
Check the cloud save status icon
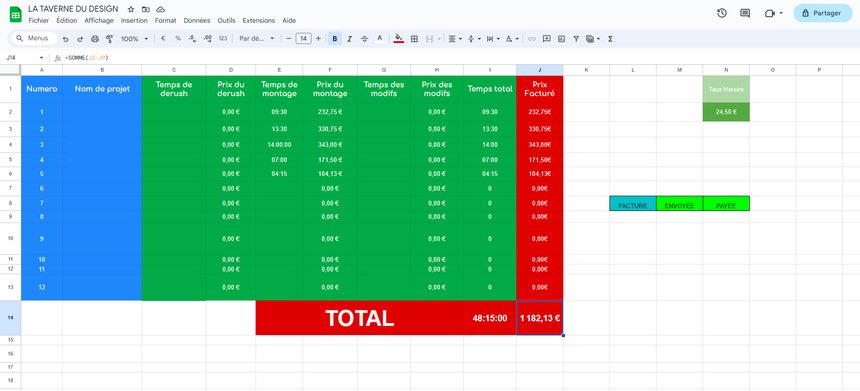tap(160, 9)
